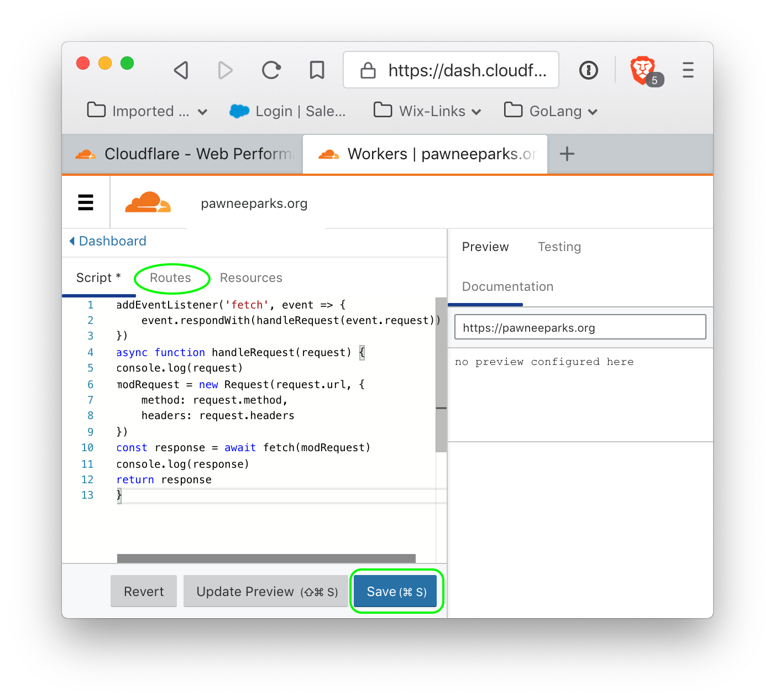
Task: Select the Workers | pawneeparks.org tab
Action: coord(425,154)
